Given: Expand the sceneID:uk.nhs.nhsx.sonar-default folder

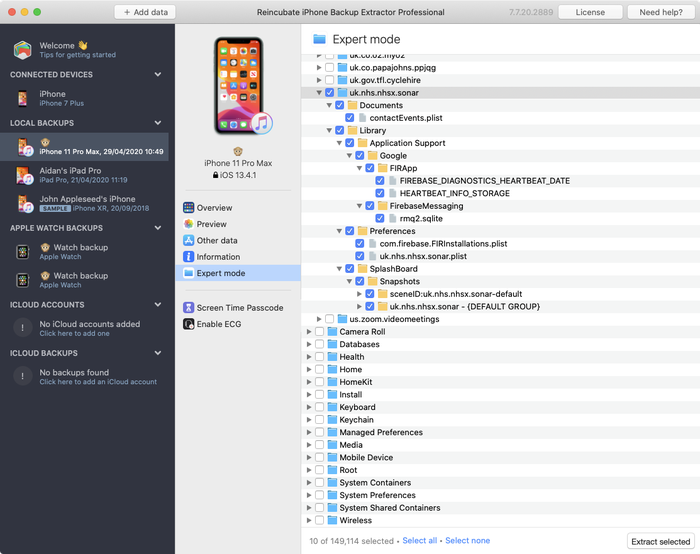Looking at the screenshot, I should 359,294.
